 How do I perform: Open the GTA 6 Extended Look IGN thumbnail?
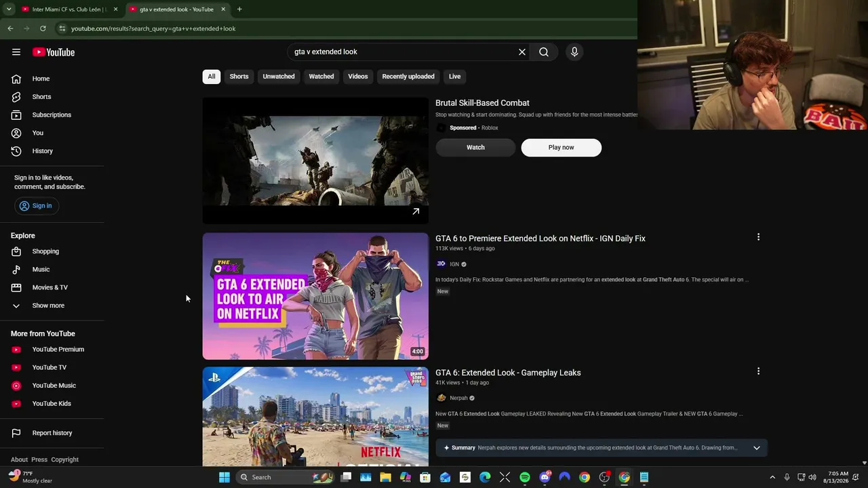(315, 296)
